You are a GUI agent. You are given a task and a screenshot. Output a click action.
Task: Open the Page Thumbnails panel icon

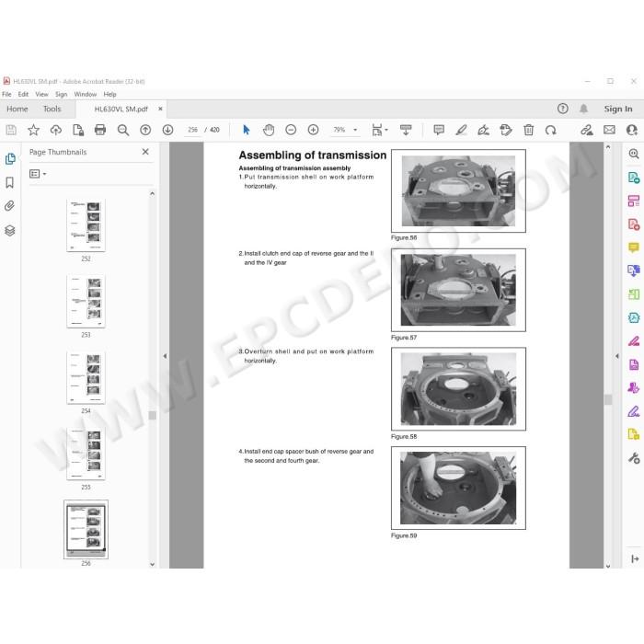pos(10,159)
